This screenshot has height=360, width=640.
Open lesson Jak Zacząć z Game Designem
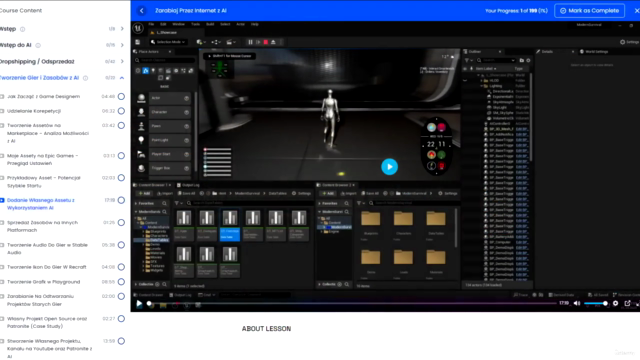[x=44, y=97]
